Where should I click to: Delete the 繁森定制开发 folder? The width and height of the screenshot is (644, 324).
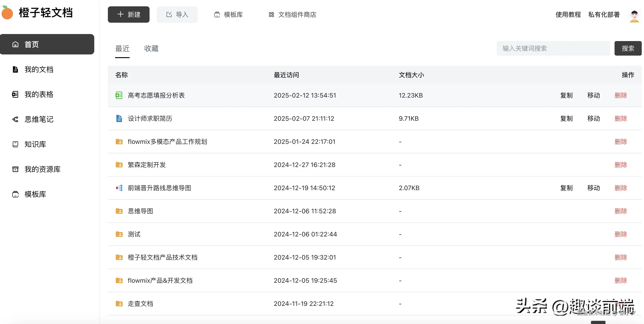(x=621, y=165)
